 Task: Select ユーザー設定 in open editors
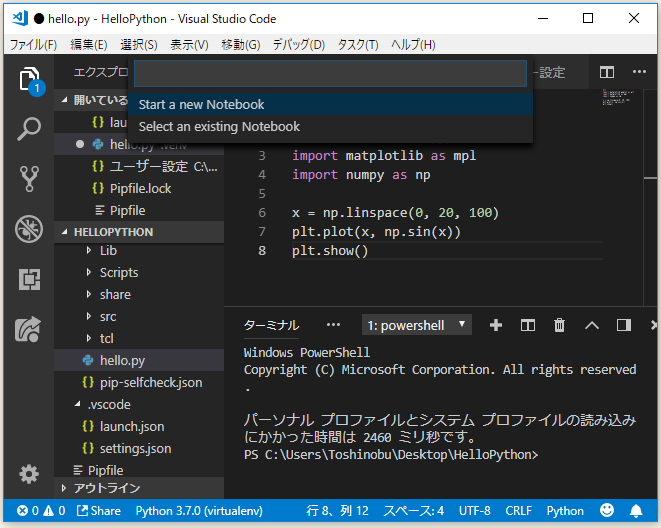click(x=139, y=166)
